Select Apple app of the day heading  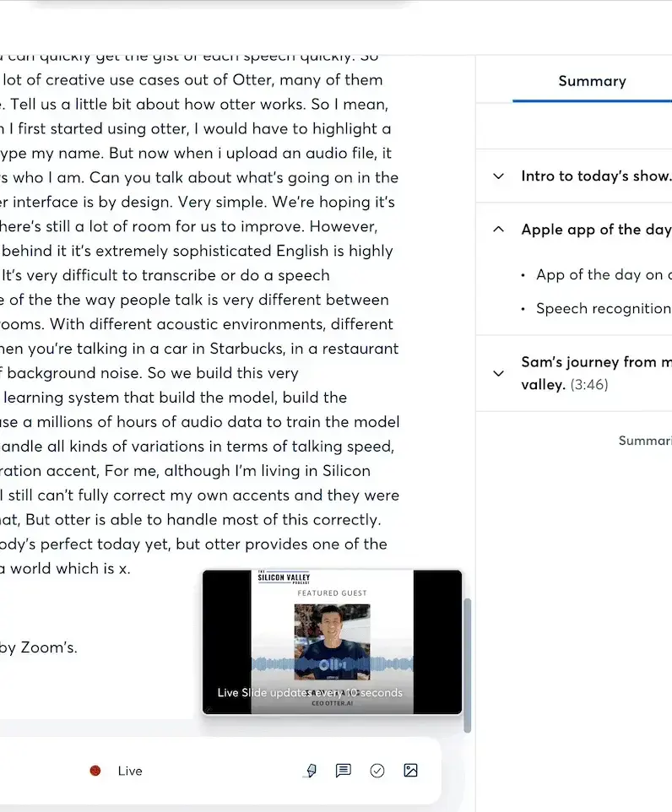pos(596,230)
